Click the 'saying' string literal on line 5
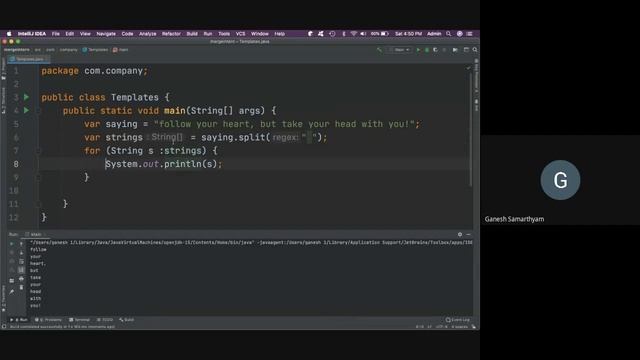This screenshot has height=360, width=640. click(x=284, y=124)
